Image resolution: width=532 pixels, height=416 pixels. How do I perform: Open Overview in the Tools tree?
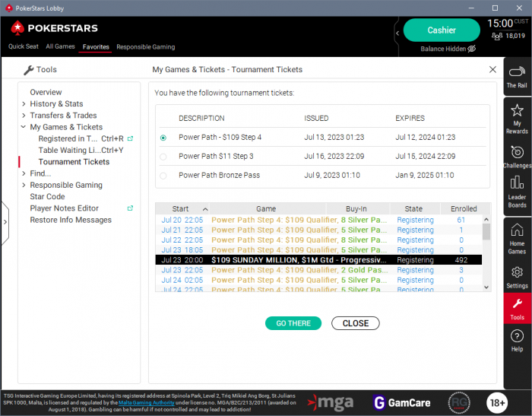coord(46,92)
